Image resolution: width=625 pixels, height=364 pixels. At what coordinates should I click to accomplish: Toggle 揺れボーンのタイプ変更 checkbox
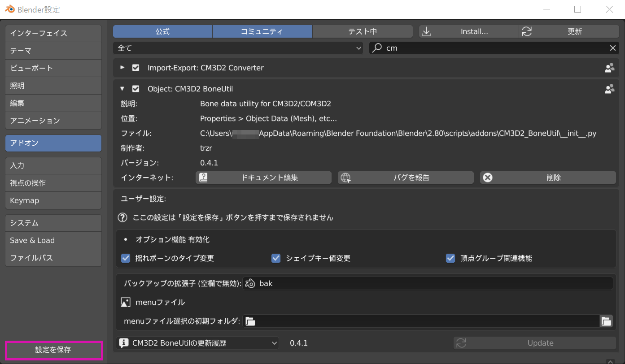(126, 258)
